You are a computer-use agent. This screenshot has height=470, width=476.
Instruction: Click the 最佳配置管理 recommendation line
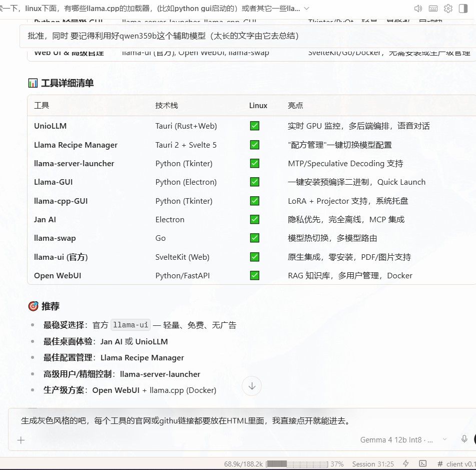point(114,358)
